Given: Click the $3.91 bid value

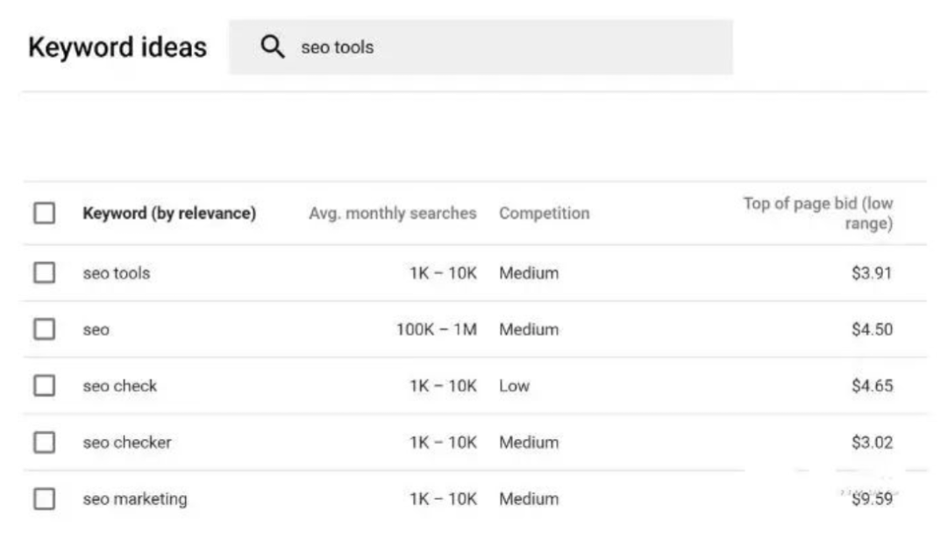Looking at the screenshot, I should pos(871,273).
